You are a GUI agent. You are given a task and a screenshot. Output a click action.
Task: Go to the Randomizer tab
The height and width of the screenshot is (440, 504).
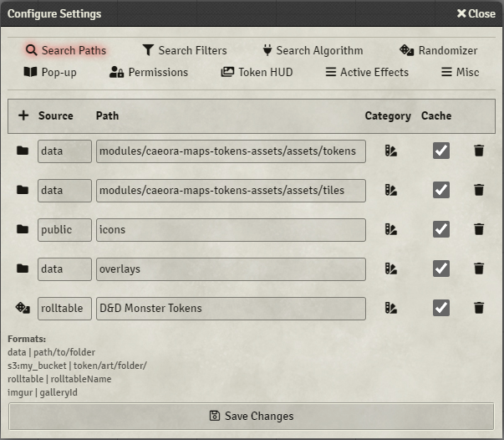(439, 50)
